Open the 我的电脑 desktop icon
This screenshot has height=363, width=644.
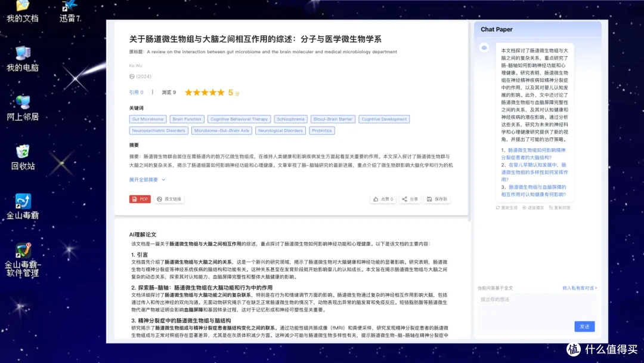(23, 59)
